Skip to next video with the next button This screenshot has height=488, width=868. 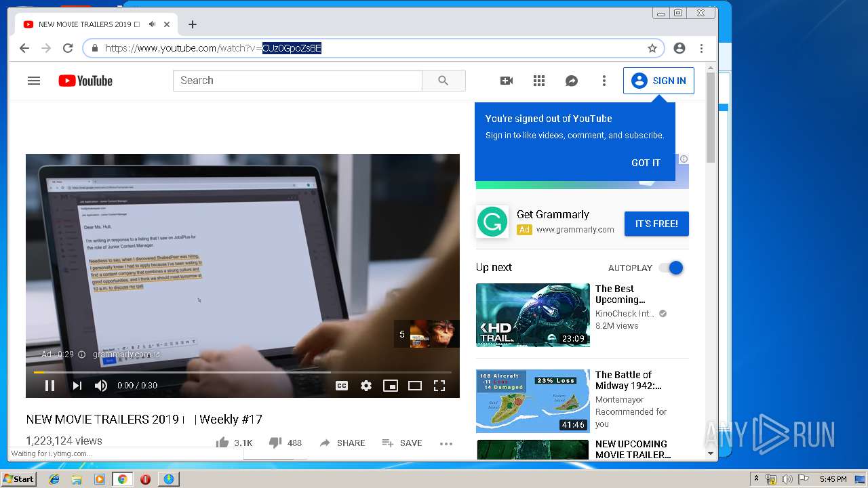[x=77, y=386]
